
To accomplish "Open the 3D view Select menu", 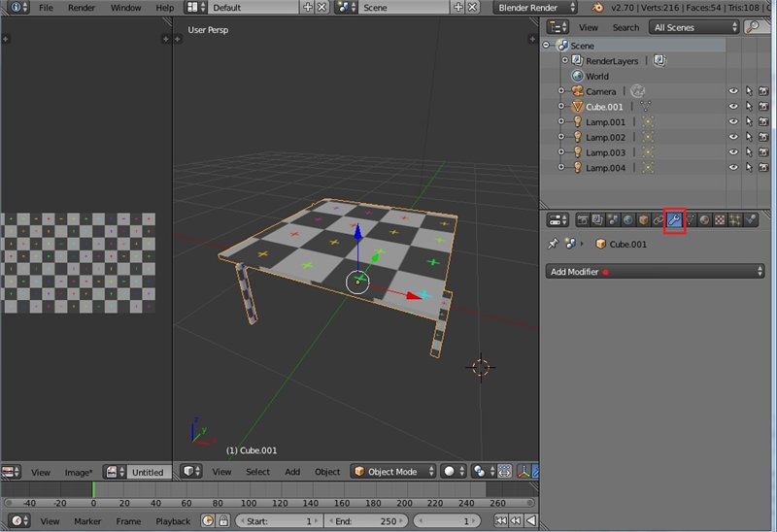I will (257, 472).
